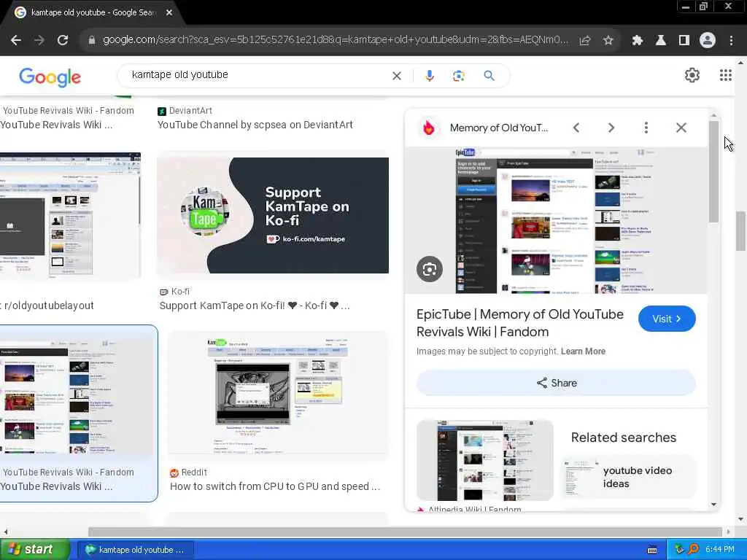Submit search with magnifying glass icon
Screen dimensions: 747x560
tap(489, 76)
